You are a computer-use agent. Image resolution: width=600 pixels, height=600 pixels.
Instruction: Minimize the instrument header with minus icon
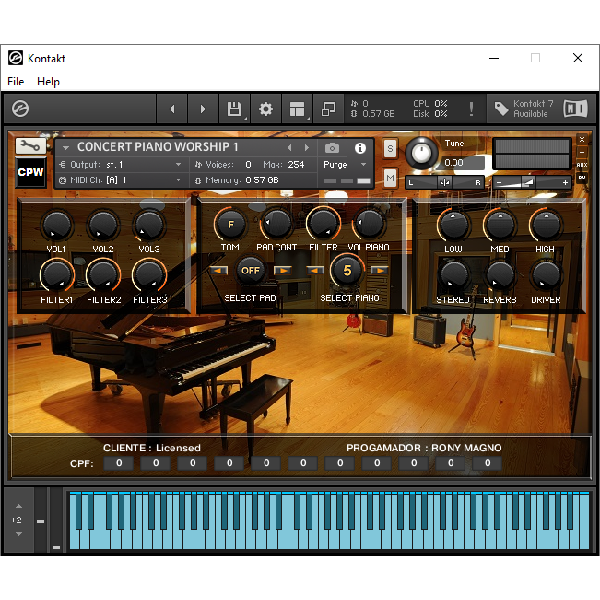tap(582, 152)
